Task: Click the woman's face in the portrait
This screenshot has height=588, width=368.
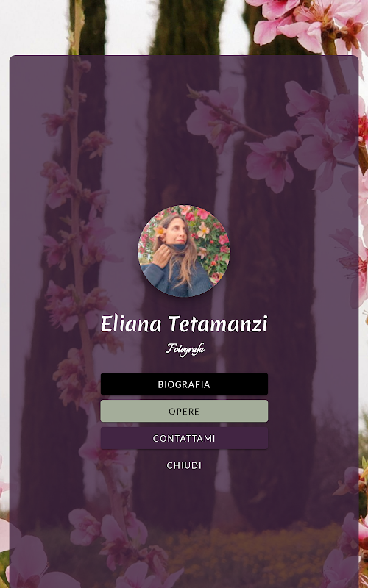Action: pos(177,232)
